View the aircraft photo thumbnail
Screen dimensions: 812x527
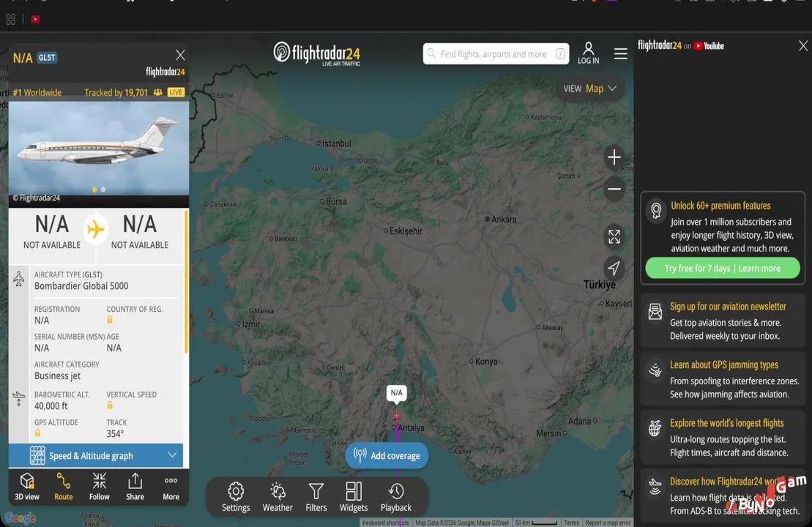point(98,149)
